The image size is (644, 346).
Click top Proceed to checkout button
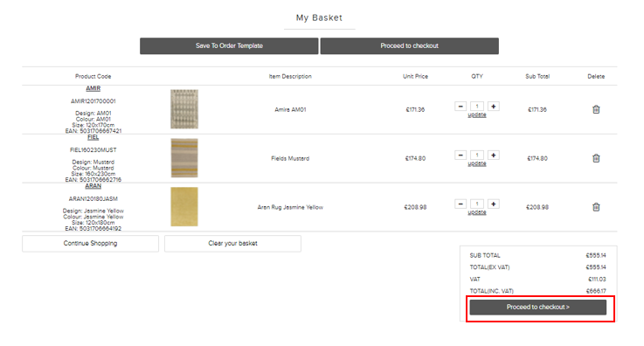coord(410,46)
